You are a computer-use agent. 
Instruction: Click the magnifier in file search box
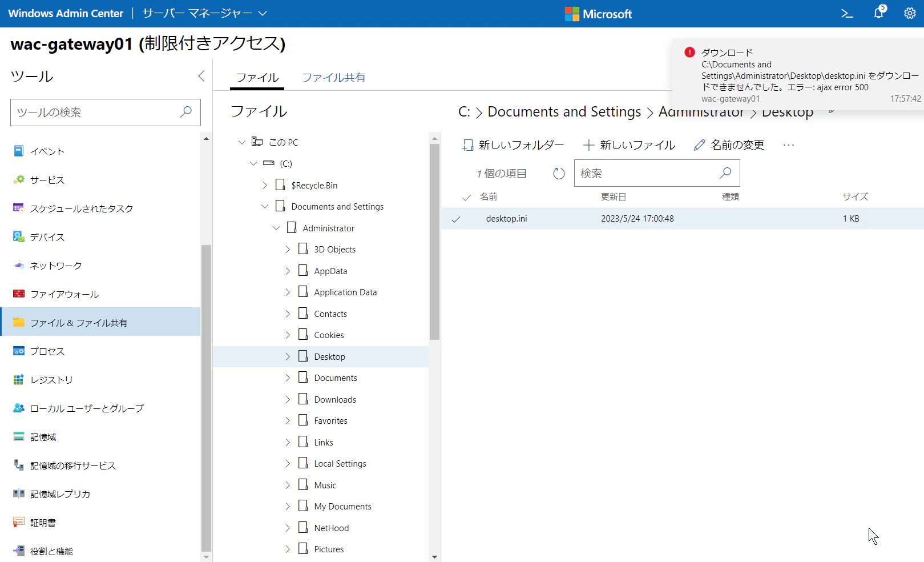pyautogui.click(x=725, y=172)
